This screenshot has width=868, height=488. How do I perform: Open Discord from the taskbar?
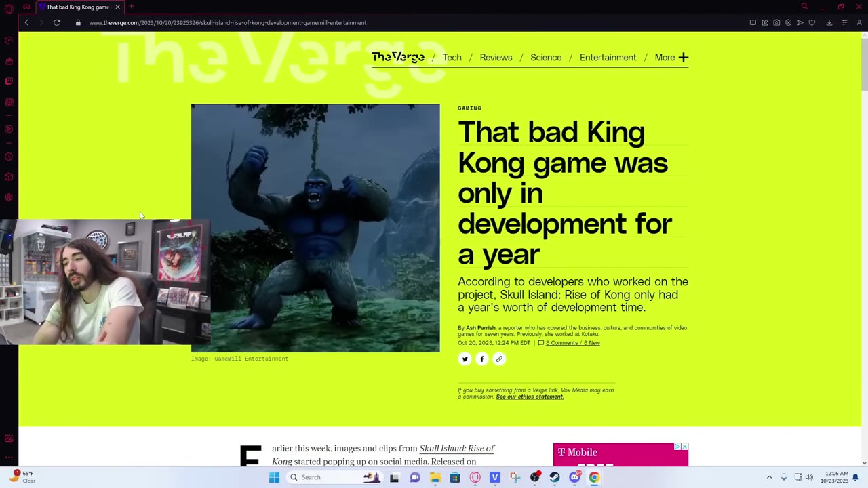click(575, 477)
